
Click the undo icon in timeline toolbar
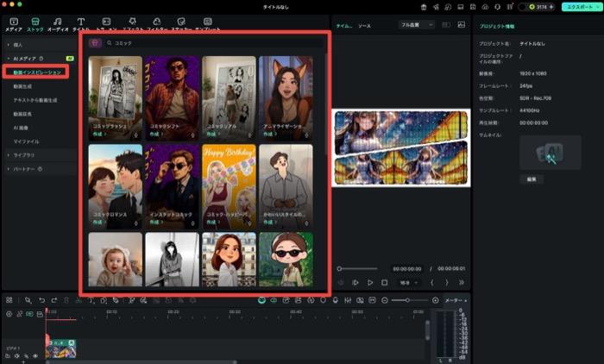pyautogui.click(x=41, y=300)
